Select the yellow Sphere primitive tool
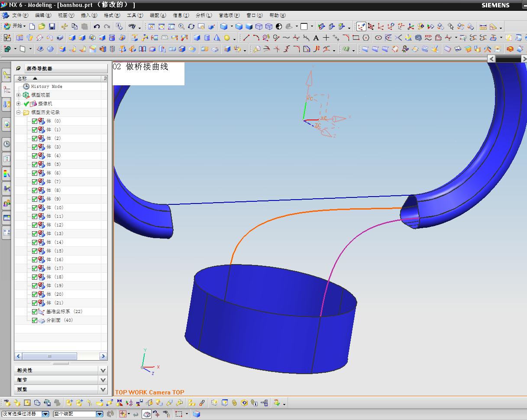This screenshot has width=527, height=420. (x=226, y=38)
